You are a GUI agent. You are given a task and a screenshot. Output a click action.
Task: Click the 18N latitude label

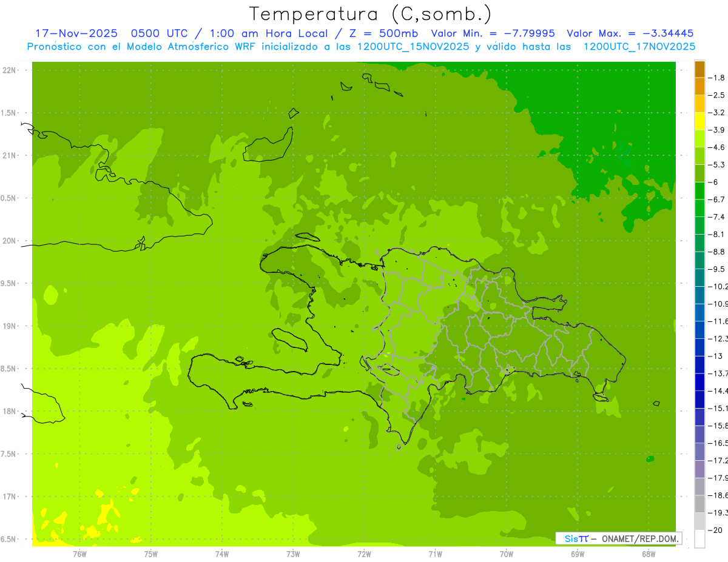click(x=10, y=411)
